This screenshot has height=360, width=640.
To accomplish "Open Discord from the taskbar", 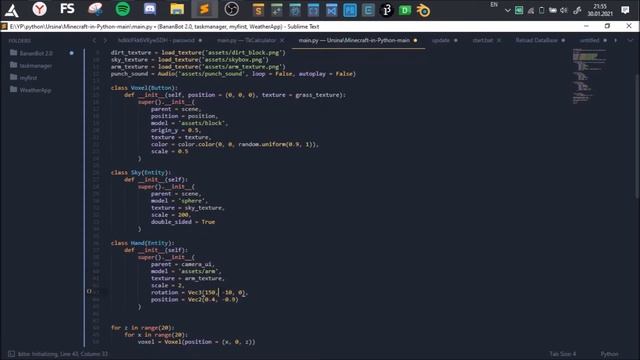I will coord(150,9).
